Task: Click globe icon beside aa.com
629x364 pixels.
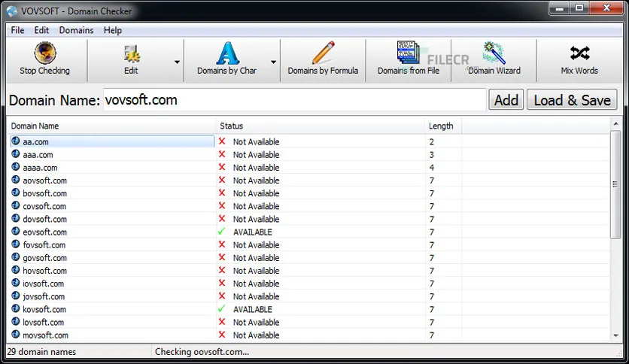Action: (x=16, y=141)
